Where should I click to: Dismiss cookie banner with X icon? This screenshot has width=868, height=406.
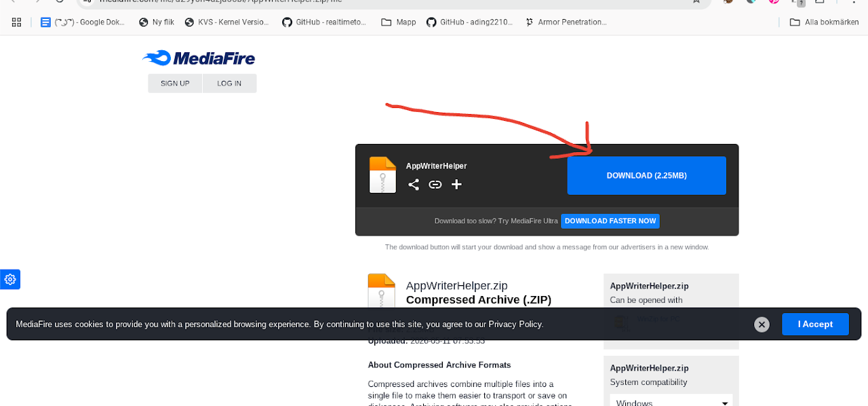(762, 325)
